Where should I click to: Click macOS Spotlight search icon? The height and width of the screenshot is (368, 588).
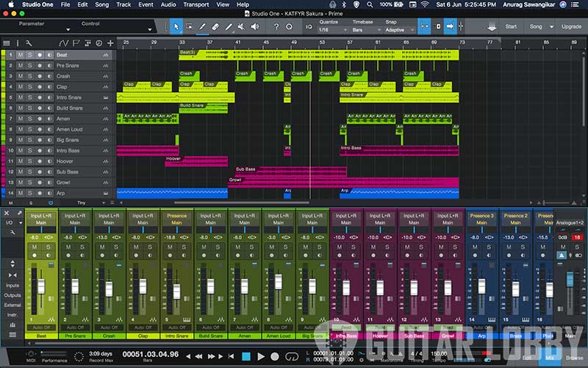370,4
